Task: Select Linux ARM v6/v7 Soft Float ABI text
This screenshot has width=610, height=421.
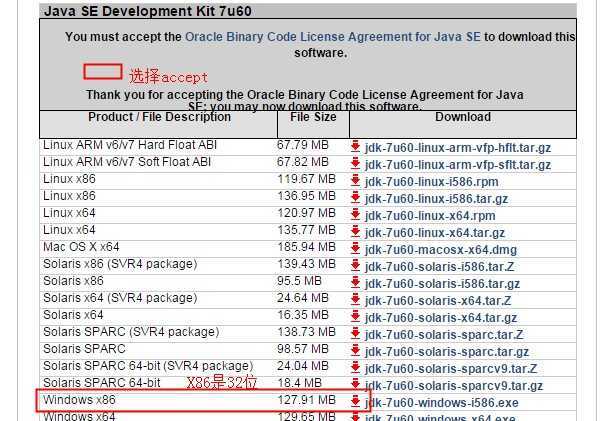Action: coord(127,162)
